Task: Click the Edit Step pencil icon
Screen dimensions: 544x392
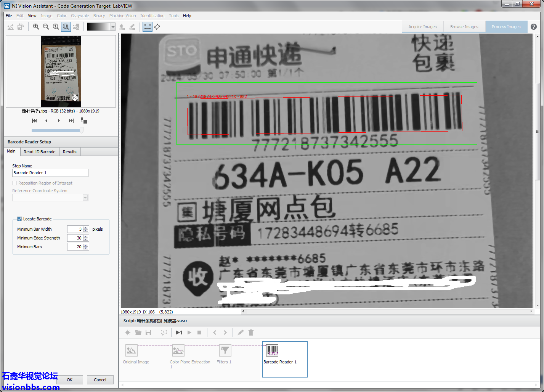Action: point(241,333)
